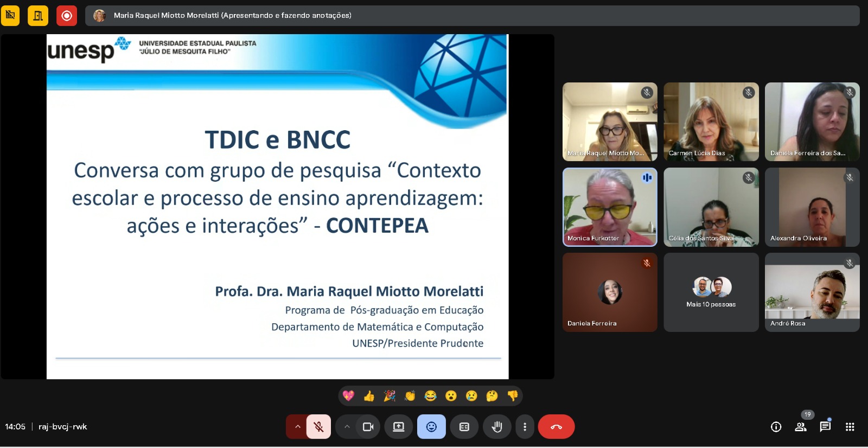The height and width of the screenshot is (448, 868).
Task: Unmute the microphone in the bottom toolbar
Action: (318, 427)
